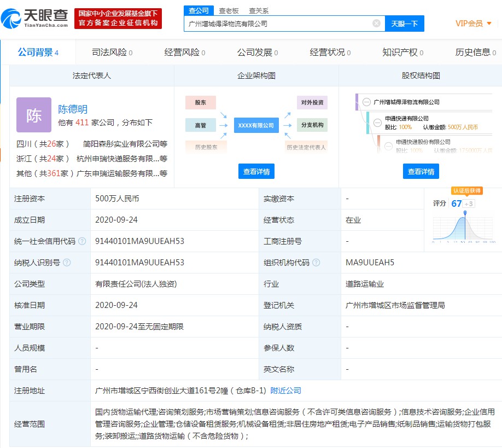Click the 天眼一下 search button
The width and height of the screenshot is (502, 448).
click(404, 24)
